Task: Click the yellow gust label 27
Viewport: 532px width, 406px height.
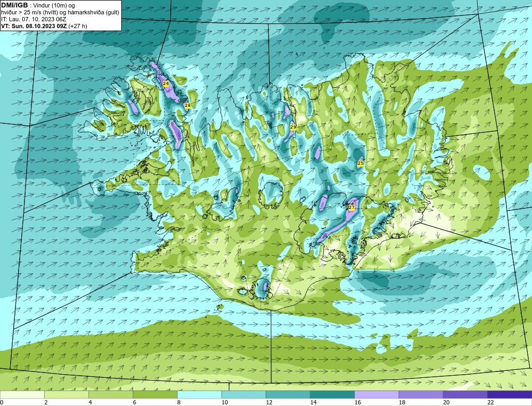Action: pos(352,207)
